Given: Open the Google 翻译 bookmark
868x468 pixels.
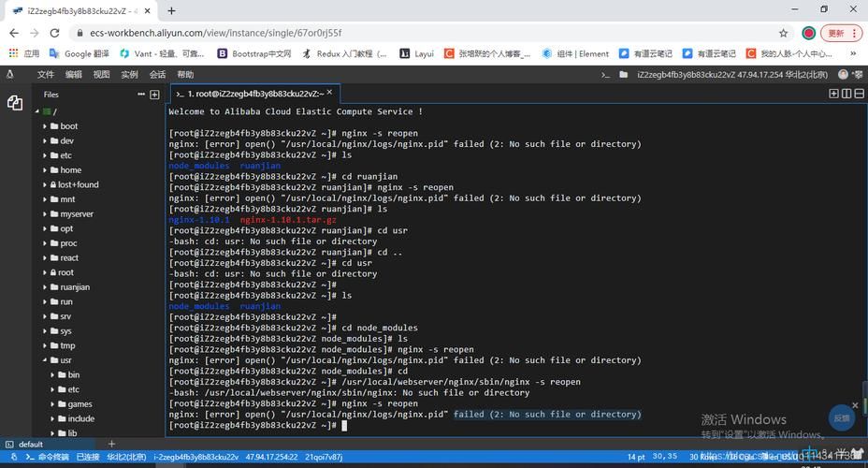Looking at the screenshot, I should [x=80, y=53].
